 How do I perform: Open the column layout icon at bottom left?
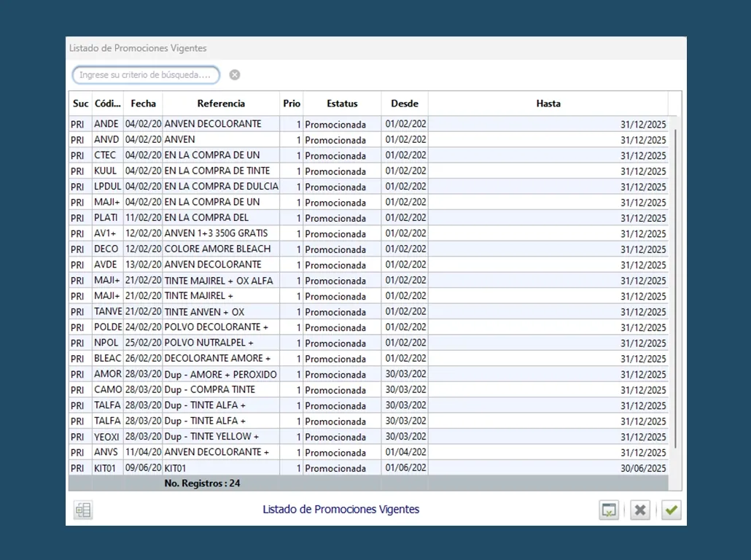(x=83, y=510)
